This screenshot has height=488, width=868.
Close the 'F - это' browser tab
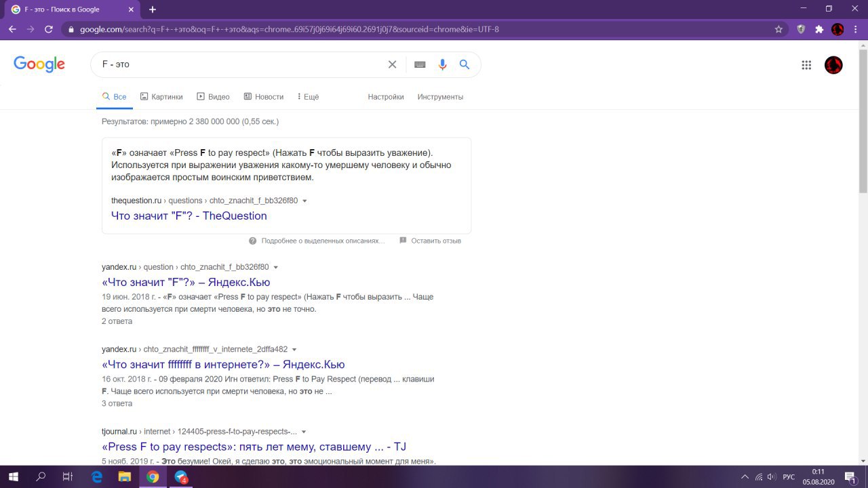click(131, 9)
